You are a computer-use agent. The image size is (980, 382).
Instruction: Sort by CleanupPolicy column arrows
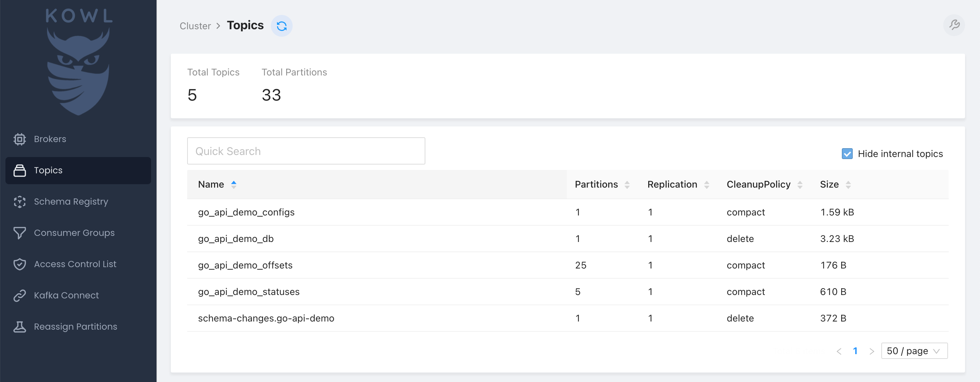800,185
